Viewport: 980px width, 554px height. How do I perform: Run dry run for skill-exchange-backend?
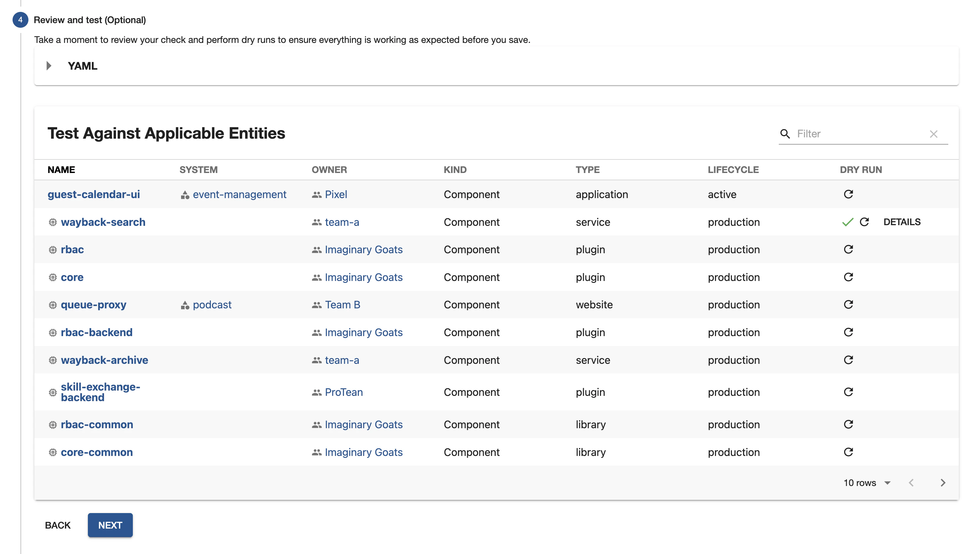[x=848, y=392]
